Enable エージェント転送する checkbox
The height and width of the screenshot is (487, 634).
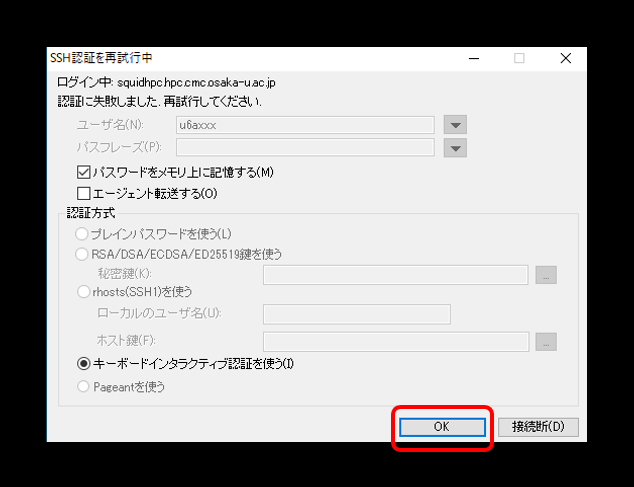(x=84, y=193)
